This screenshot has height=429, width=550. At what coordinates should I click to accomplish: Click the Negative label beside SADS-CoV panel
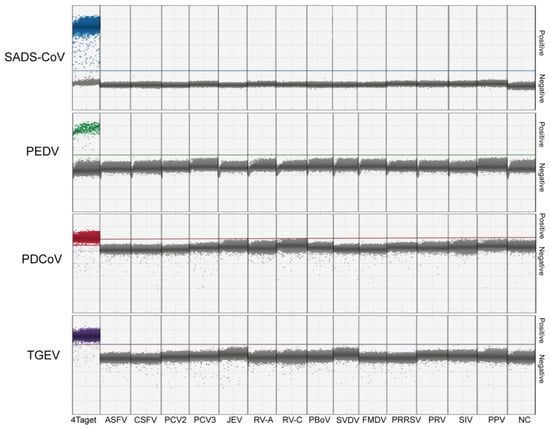542,89
